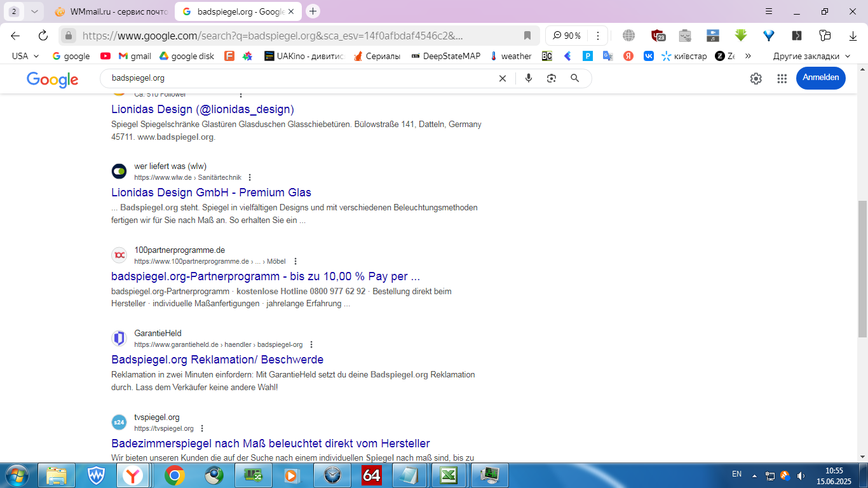
Task: Submit search with magnifier icon
Action: point(574,78)
